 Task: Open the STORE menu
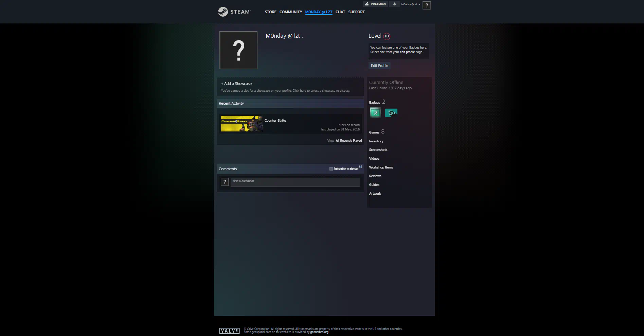(x=270, y=12)
